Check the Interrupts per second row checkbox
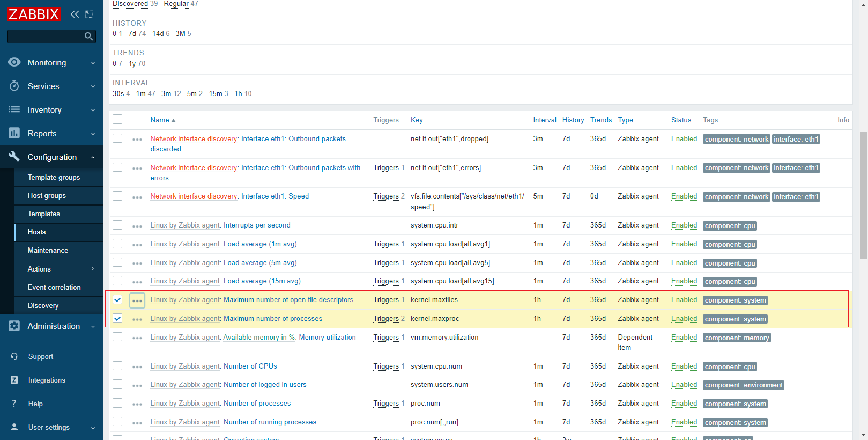868x440 pixels. (x=117, y=225)
